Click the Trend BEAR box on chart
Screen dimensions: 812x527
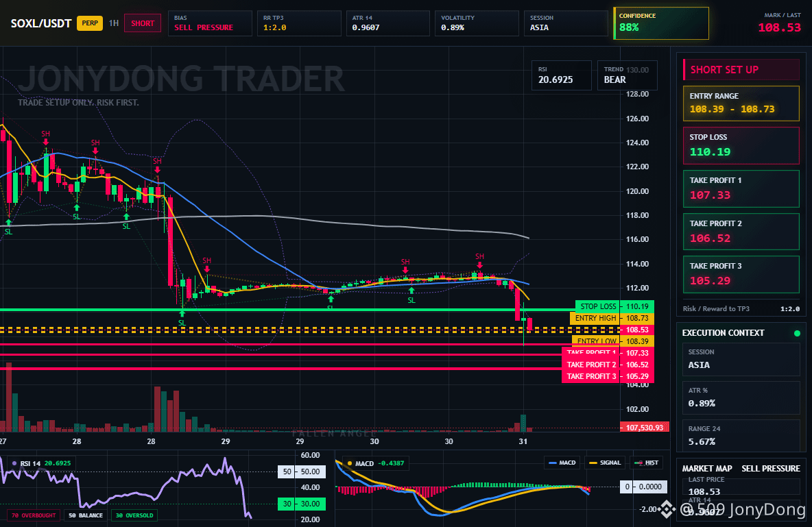coord(627,75)
